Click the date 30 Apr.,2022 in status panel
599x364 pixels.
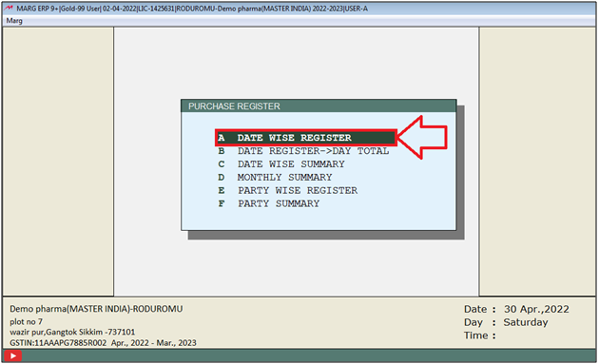tap(536, 309)
